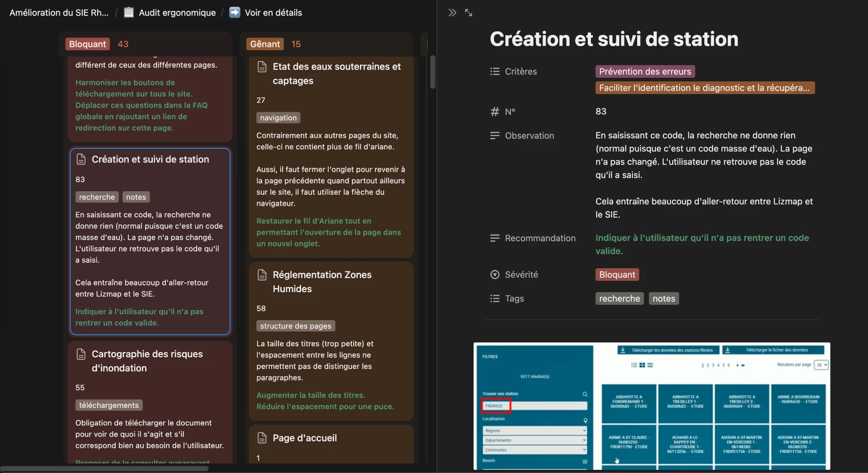Click the recherche tag on the station card
This screenshot has height=473, width=868.
[97, 197]
